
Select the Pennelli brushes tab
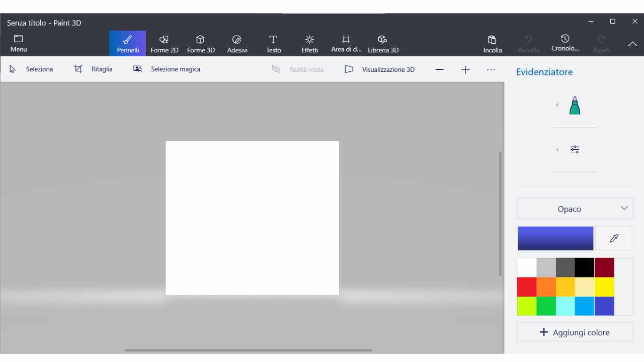tap(128, 44)
